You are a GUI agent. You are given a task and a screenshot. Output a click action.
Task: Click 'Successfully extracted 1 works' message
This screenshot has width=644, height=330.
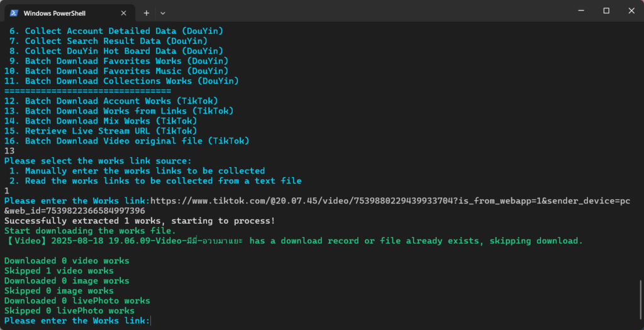point(139,221)
